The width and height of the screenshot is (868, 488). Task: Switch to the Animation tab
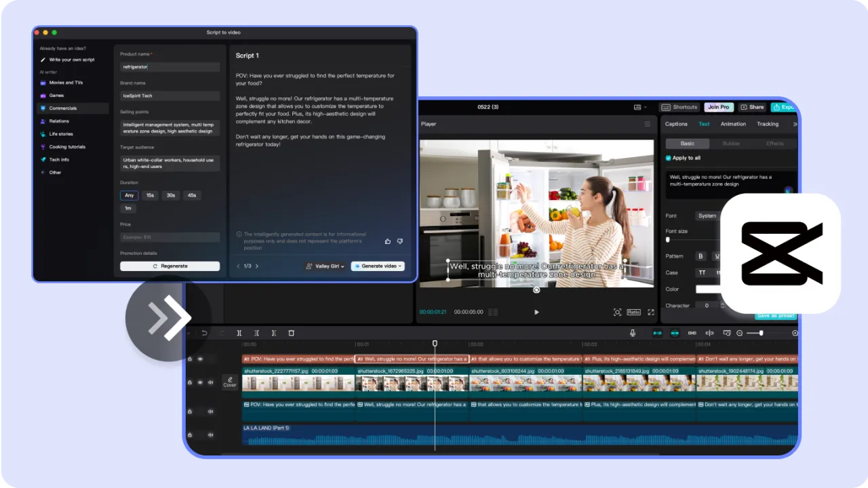click(732, 124)
